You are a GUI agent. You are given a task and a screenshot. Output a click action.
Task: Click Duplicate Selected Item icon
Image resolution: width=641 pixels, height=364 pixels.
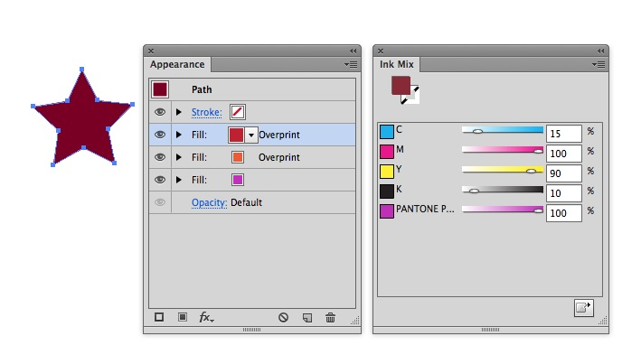click(306, 317)
